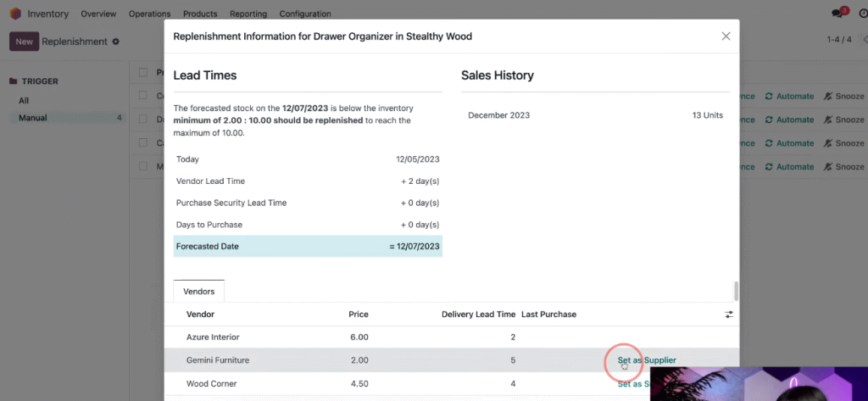The image size is (868, 401).
Task: Click the Gemini Furniture vendor name
Action: (218, 360)
